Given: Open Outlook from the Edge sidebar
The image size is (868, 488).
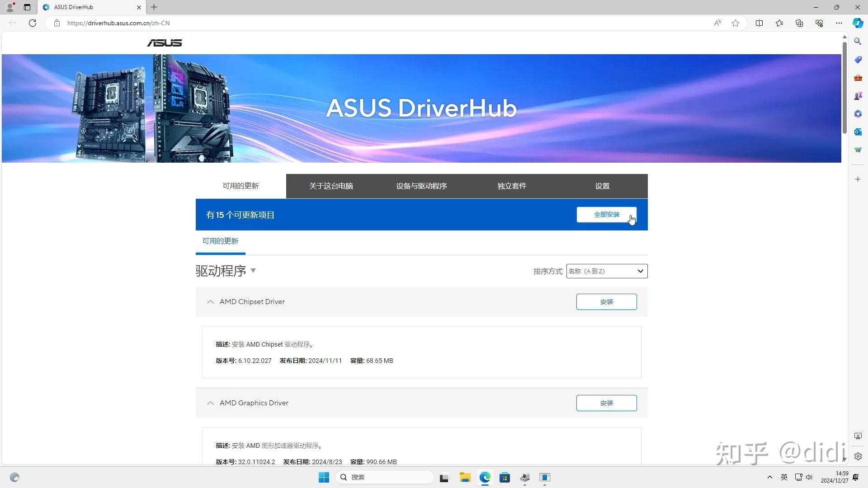Looking at the screenshot, I should point(858,131).
